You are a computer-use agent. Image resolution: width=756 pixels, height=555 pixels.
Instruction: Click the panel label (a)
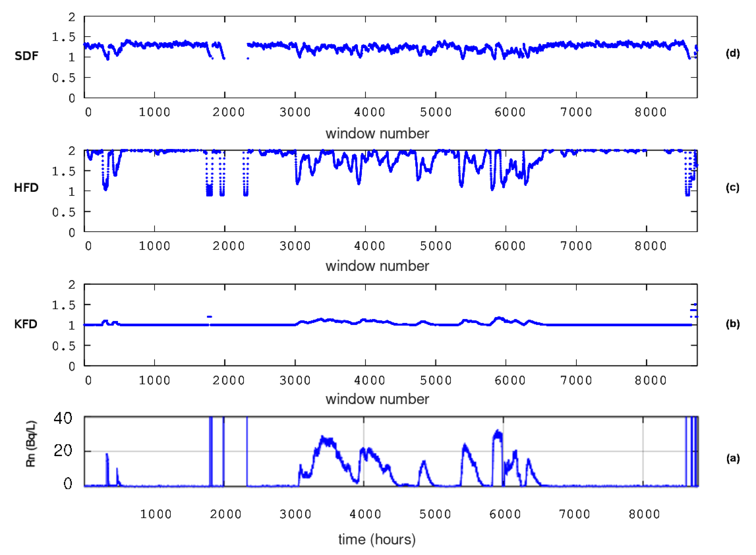(x=732, y=458)
